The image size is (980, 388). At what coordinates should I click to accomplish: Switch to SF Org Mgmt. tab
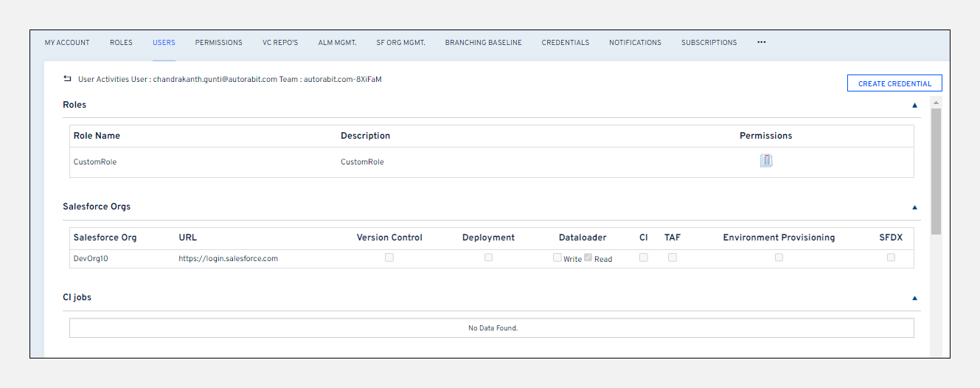pyautogui.click(x=400, y=43)
